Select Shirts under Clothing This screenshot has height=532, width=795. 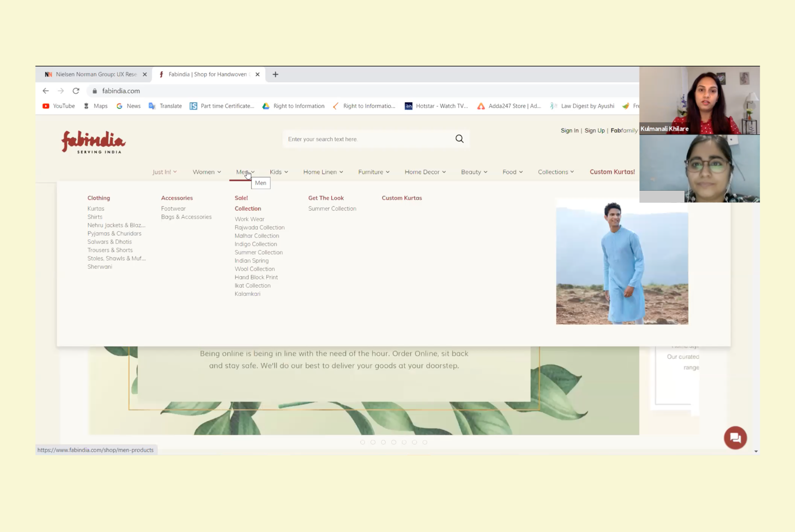pos(95,217)
